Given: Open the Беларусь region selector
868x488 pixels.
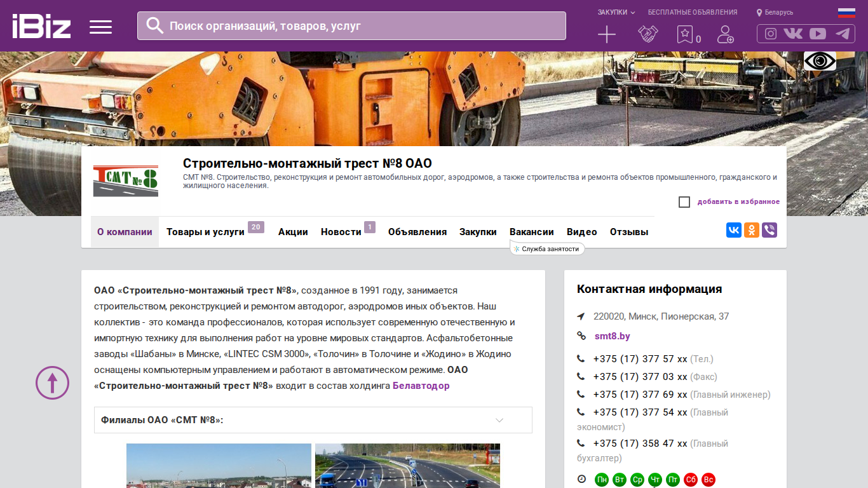Looking at the screenshot, I should (775, 12).
